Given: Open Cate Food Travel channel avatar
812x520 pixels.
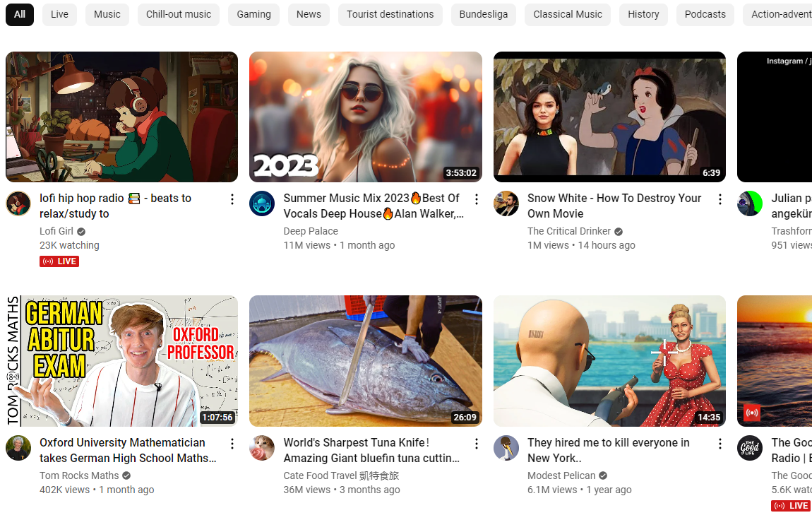Looking at the screenshot, I should 262,448.
